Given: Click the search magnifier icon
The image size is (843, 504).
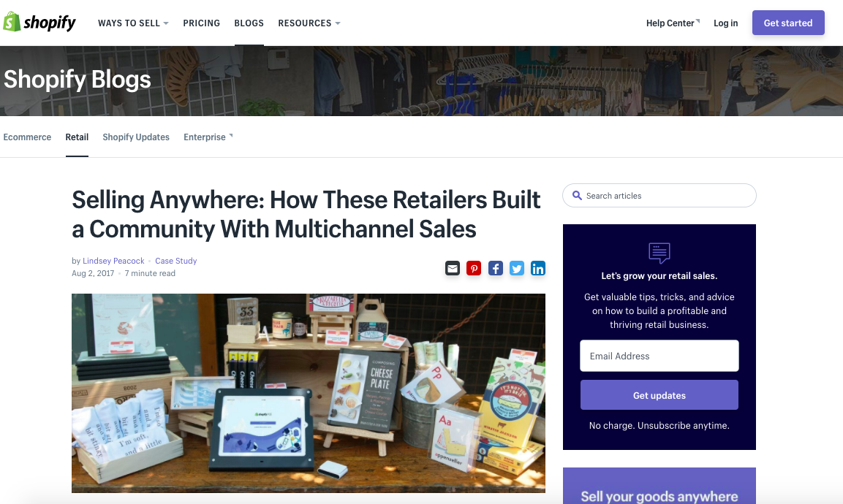Looking at the screenshot, I should [577, 196].
